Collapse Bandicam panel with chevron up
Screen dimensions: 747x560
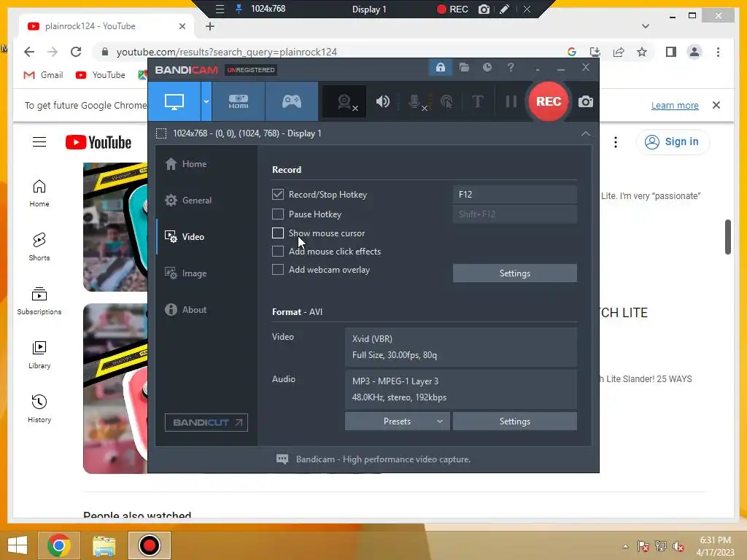click(586, 134)
